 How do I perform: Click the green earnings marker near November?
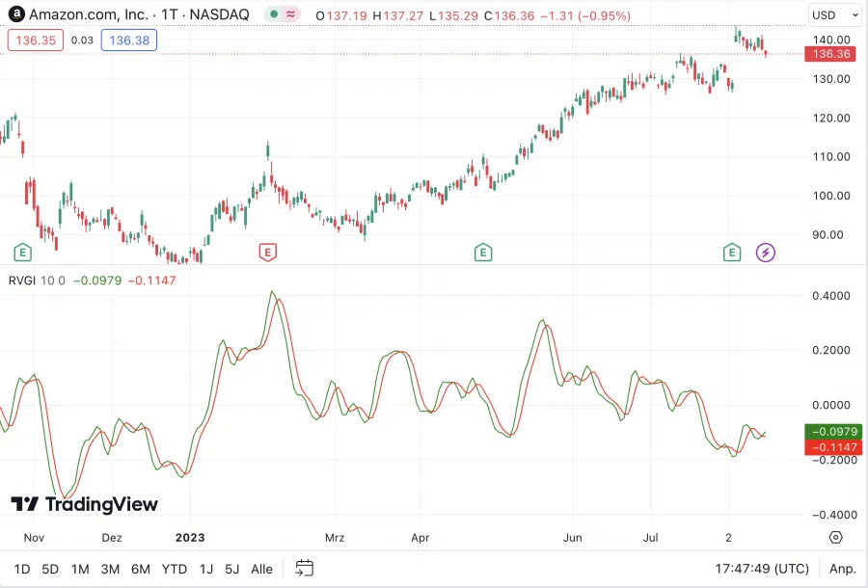click(23, 253)
